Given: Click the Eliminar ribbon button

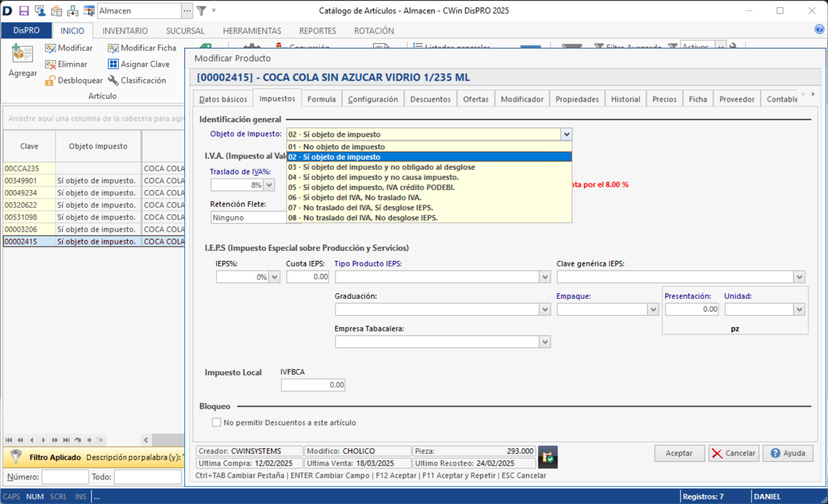Looking at the screenshot, I should pos(66,64).
